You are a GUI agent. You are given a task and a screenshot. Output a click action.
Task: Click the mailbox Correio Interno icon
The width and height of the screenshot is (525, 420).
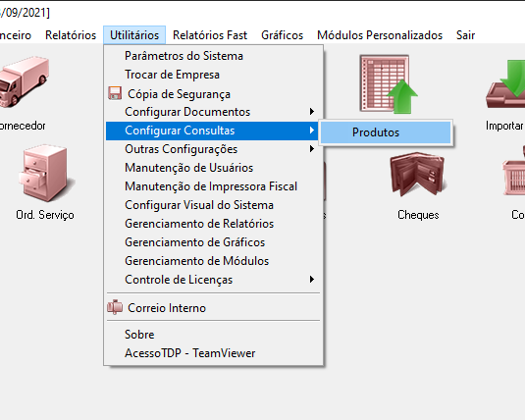(115, 307)
